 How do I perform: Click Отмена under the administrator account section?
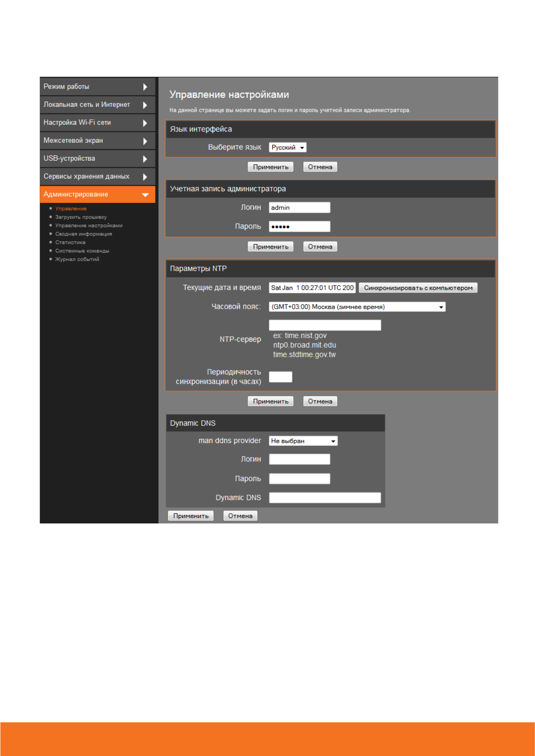pos(320,246)
